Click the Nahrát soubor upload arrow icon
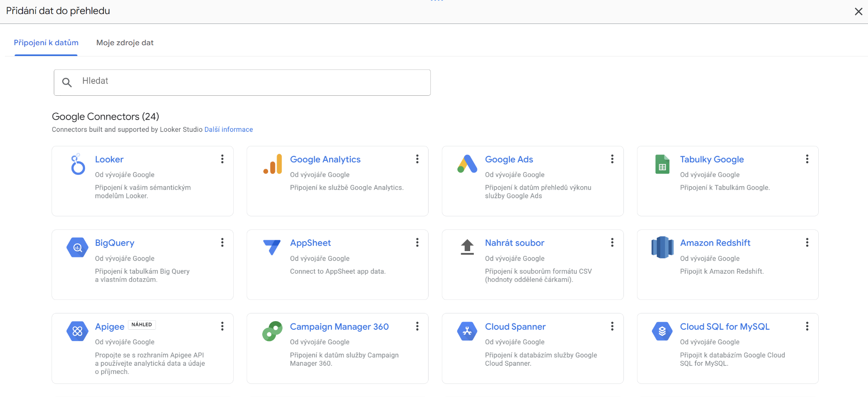 (467, 248)
